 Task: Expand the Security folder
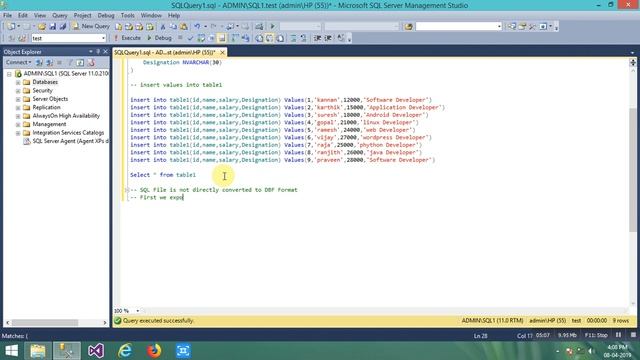tap(18, 91)
